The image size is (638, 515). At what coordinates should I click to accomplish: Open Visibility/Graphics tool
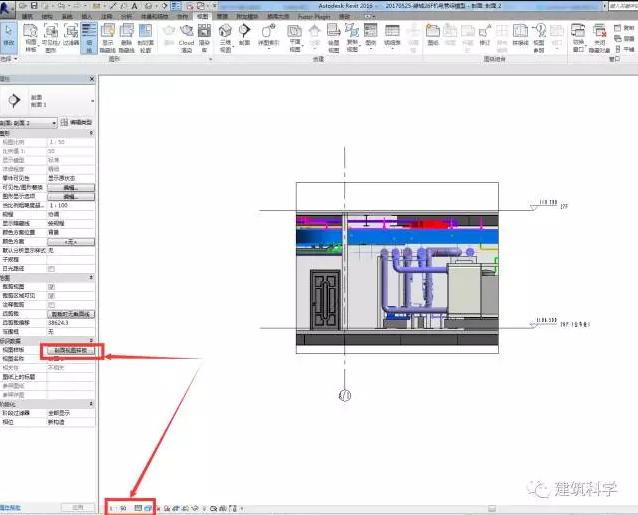[51, 37]
